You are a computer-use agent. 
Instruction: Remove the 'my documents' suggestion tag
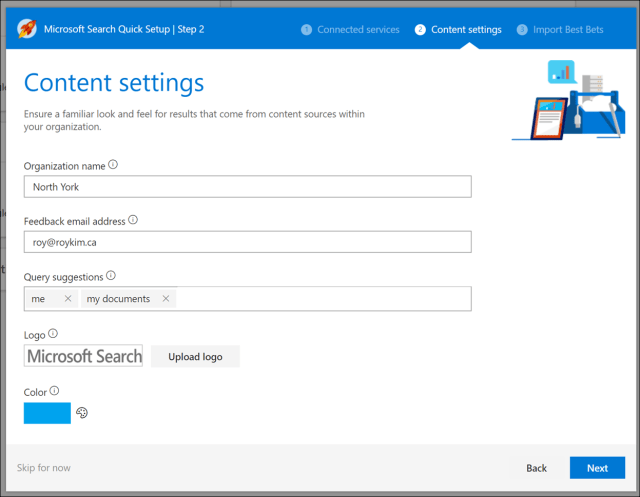point(166,299)
